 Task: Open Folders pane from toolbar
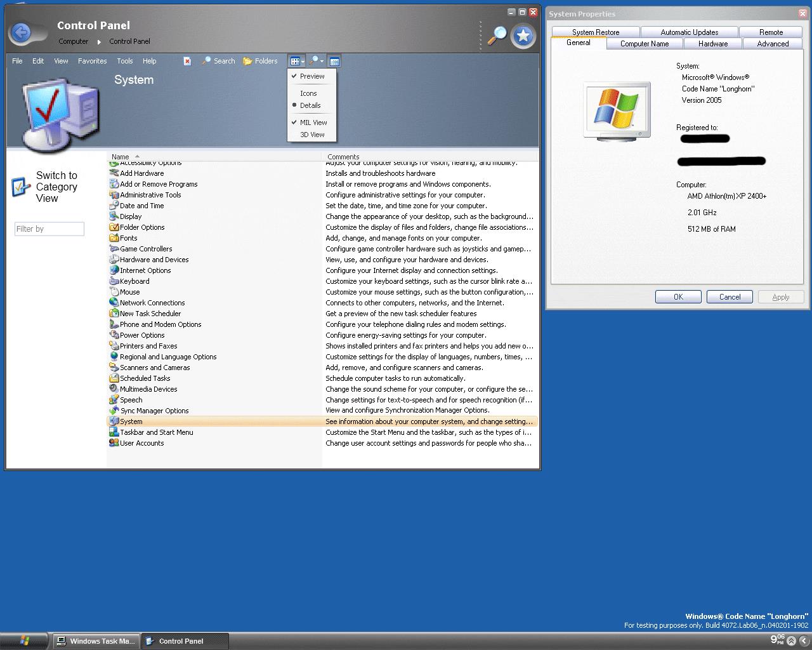(x=260, y=61)
